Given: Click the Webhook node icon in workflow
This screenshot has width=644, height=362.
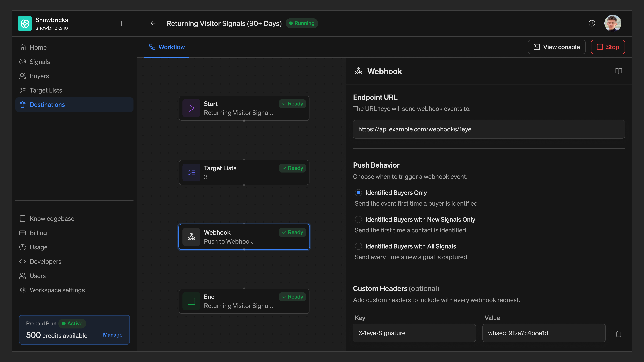Looking at the screenshot, I should click(192, 237).
